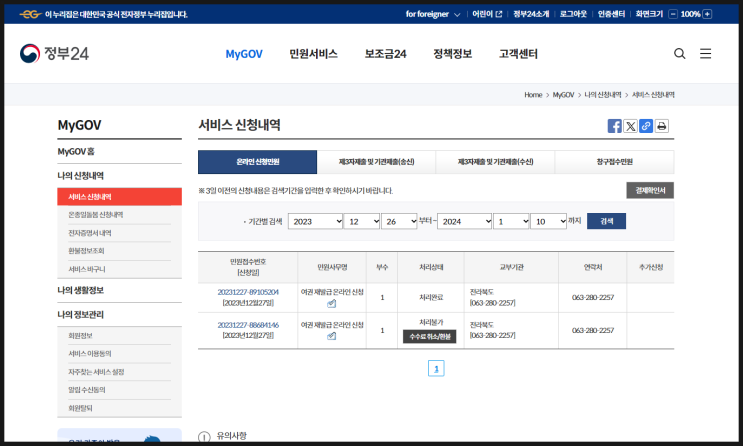Open 온종일돌봄 신청내역 sidebar item

[96, 215]
